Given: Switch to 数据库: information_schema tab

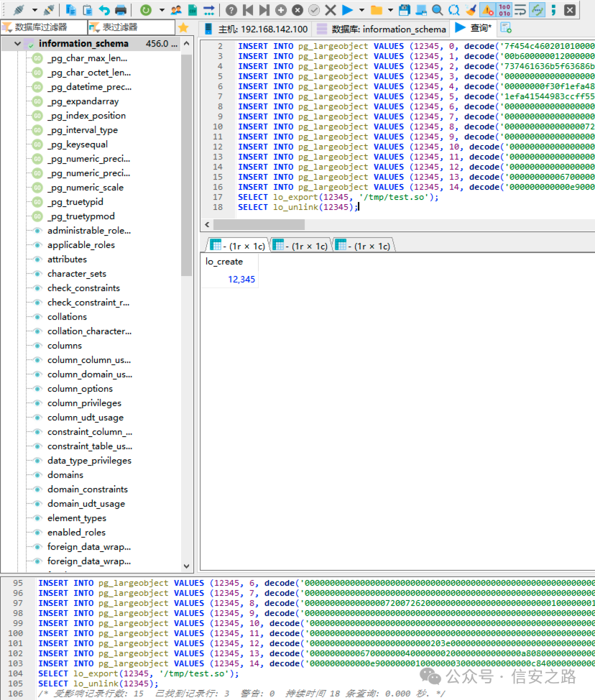Looking at the screenshot, I should [x=381, y=29].
